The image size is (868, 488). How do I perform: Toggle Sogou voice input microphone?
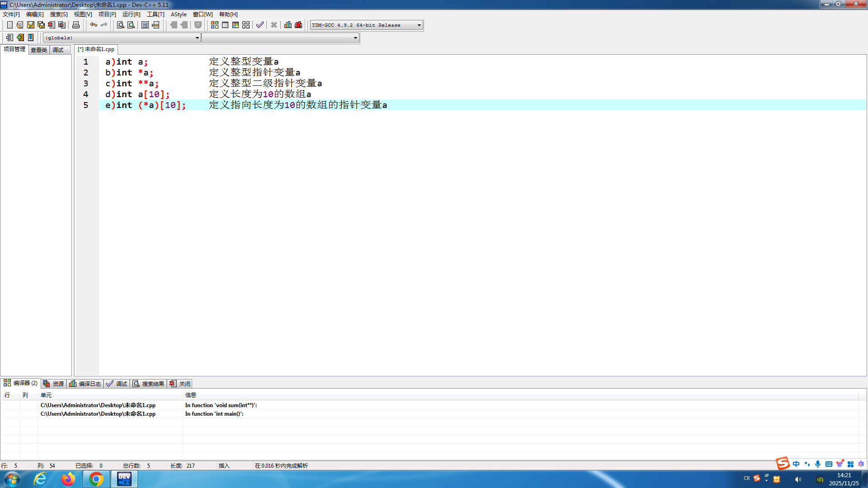click(x=818, y=464)
